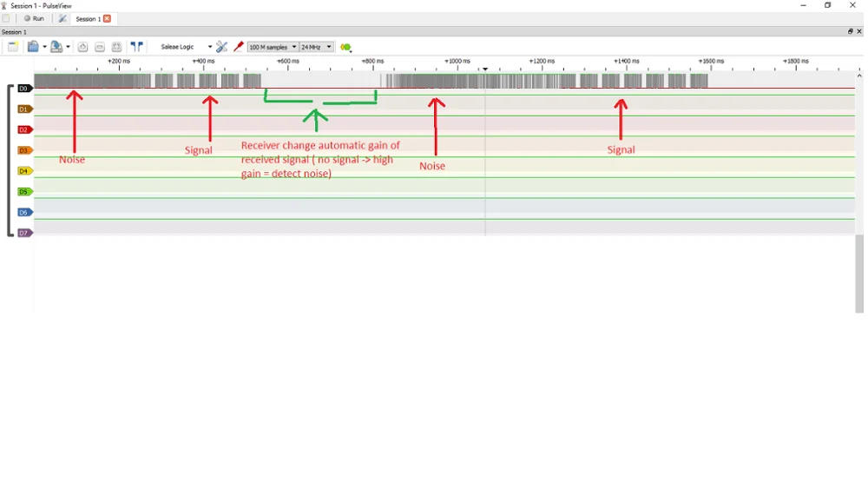This screenshot has width=868, height=489.
Task: Click the vertical scrollbar thumb
Action: click(x=859, y=274)
